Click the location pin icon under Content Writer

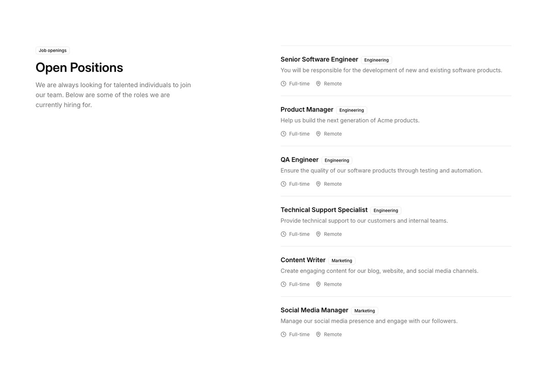click(x=318, y=284)
